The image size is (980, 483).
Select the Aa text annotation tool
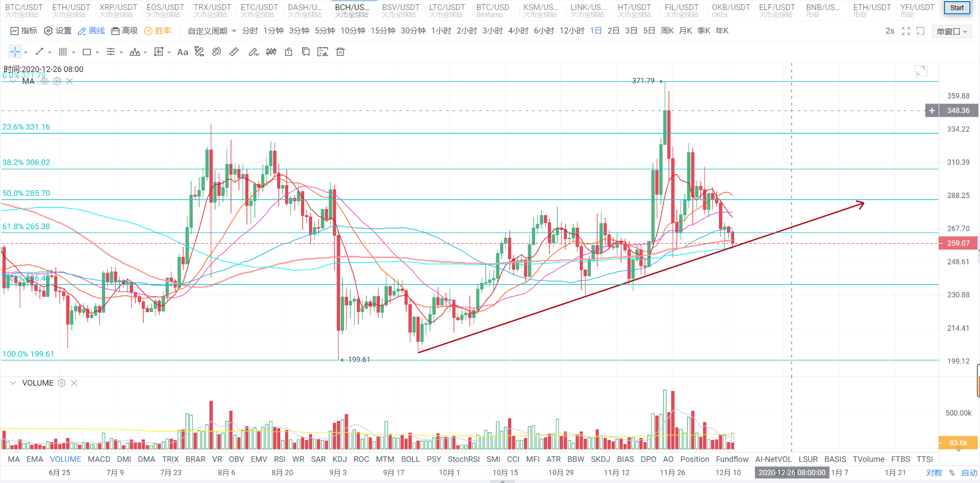click(183, 52)
